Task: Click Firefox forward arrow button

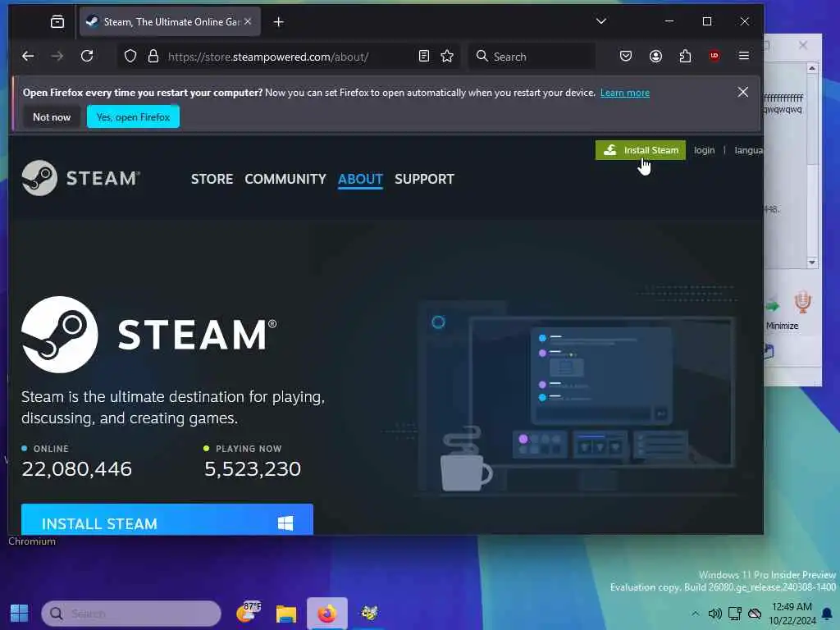Action: point(57,57)
